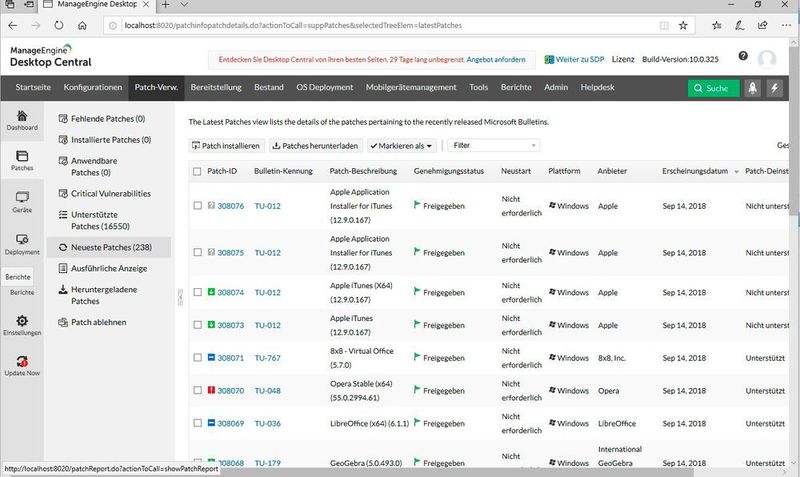Tick the checkbox for patch 308070
The image size is (800, 477).
pyautogui.click(x=197, y=390)
